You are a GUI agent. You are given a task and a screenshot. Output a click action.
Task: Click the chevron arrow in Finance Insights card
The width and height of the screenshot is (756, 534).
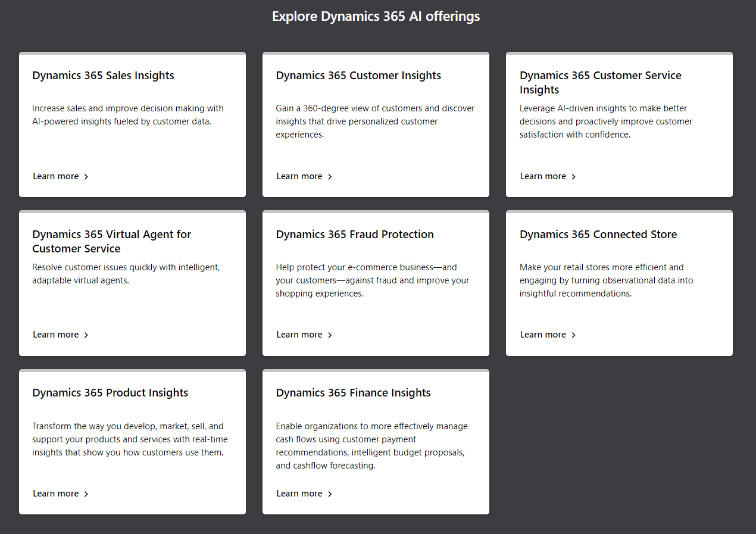coord(330,494)
